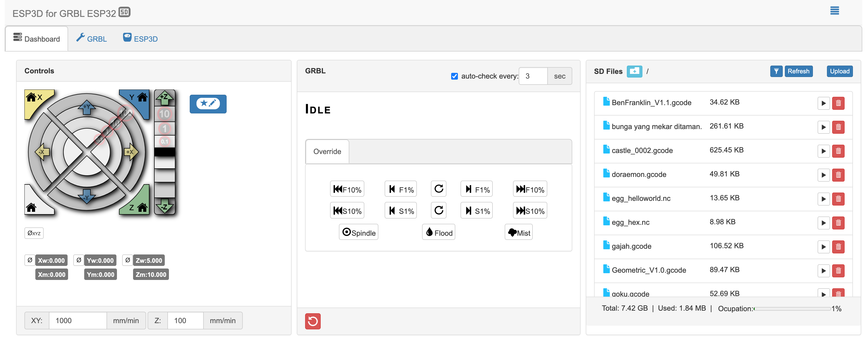Expand the Override panel section

(327, 151)
